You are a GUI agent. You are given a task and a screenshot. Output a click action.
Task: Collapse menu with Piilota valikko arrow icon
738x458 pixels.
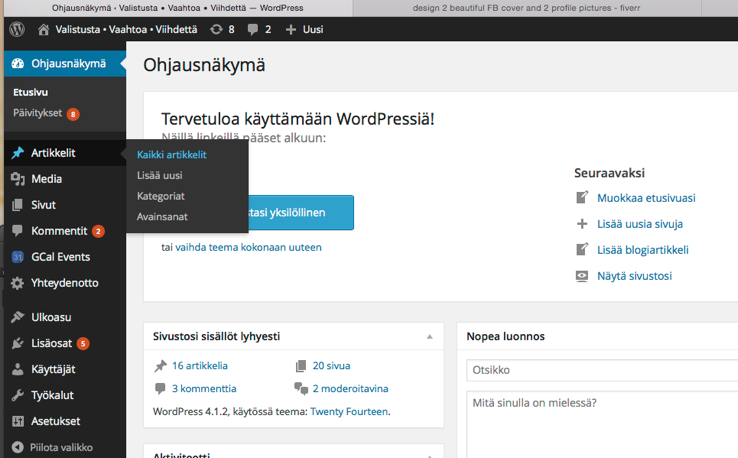pos(17,447)
